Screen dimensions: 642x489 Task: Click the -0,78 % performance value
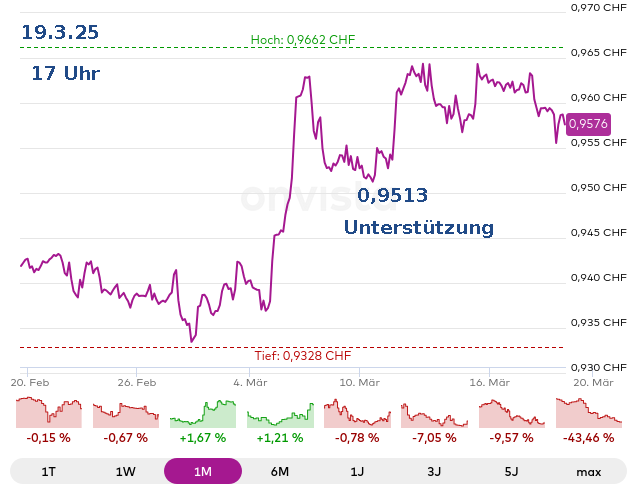[x=357, y=438]
